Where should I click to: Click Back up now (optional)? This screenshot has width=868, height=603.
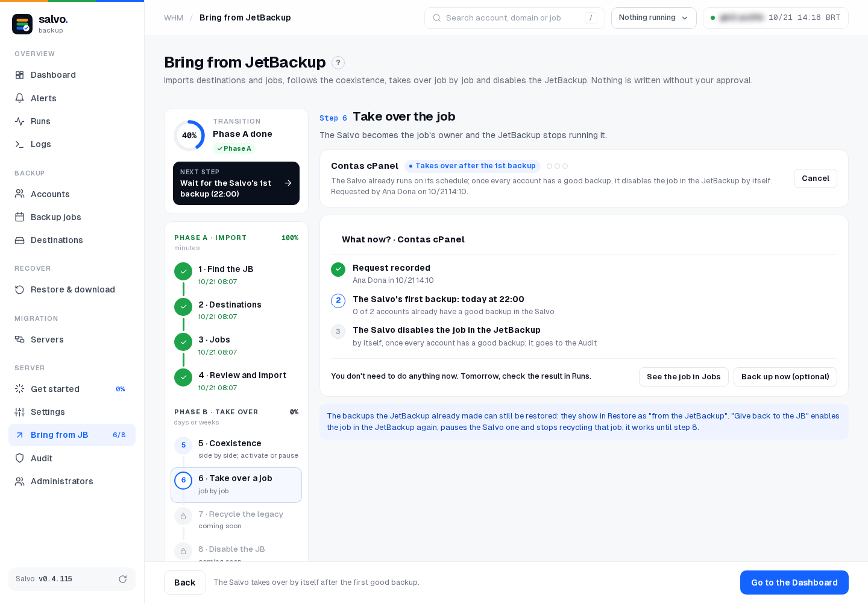[785, 377]
